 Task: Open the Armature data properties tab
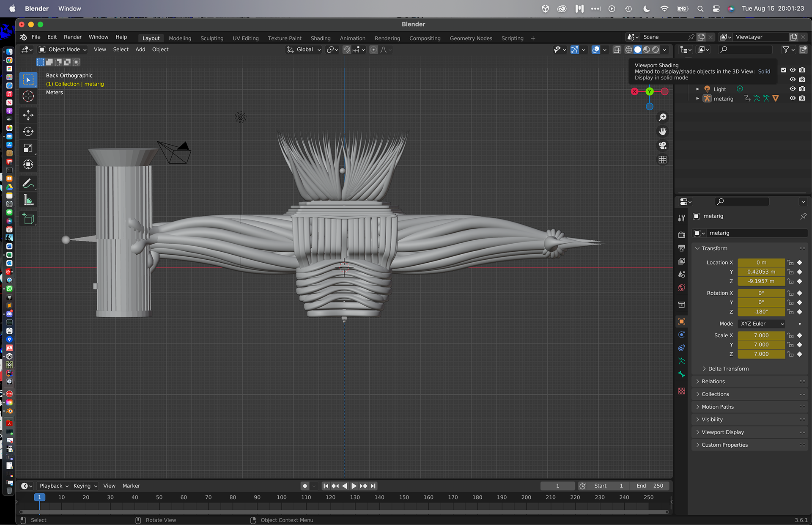pos(681,361)
